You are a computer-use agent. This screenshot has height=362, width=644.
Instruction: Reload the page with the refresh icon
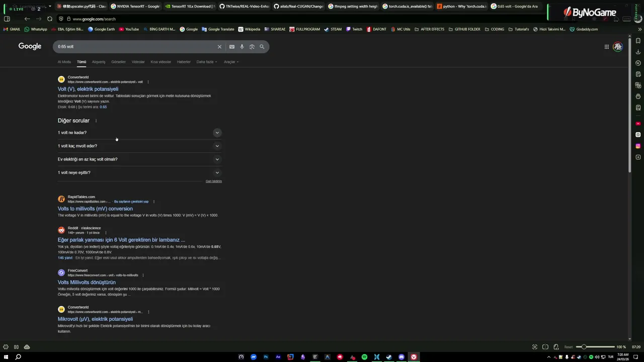[50, 19]
